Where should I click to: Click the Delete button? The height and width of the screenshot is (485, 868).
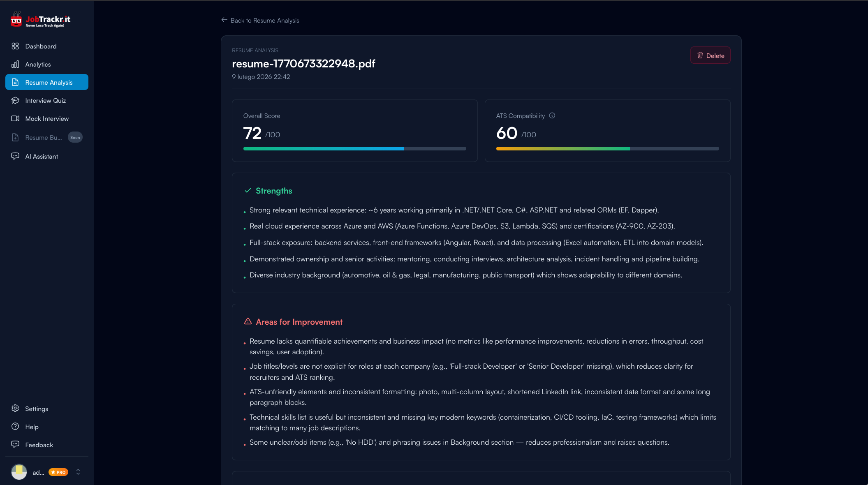point(711,55)
